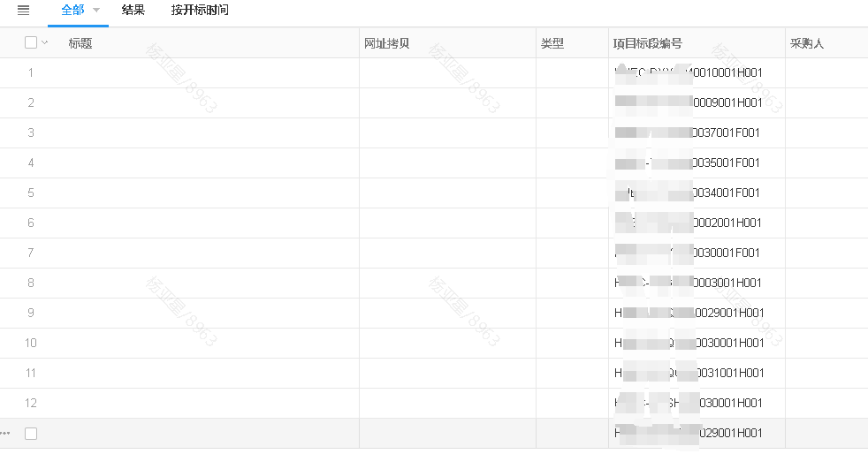
Task: Open the hamburger menu icon
Action: 24,11
